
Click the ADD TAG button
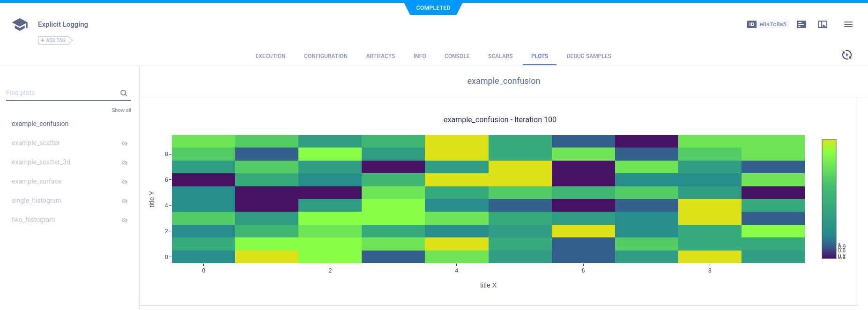coord(55,41)
